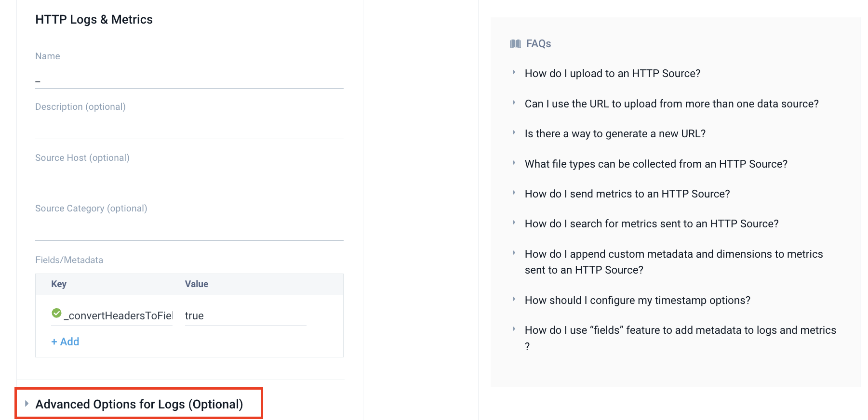Edit the 'true' value field

coord(245,316)
